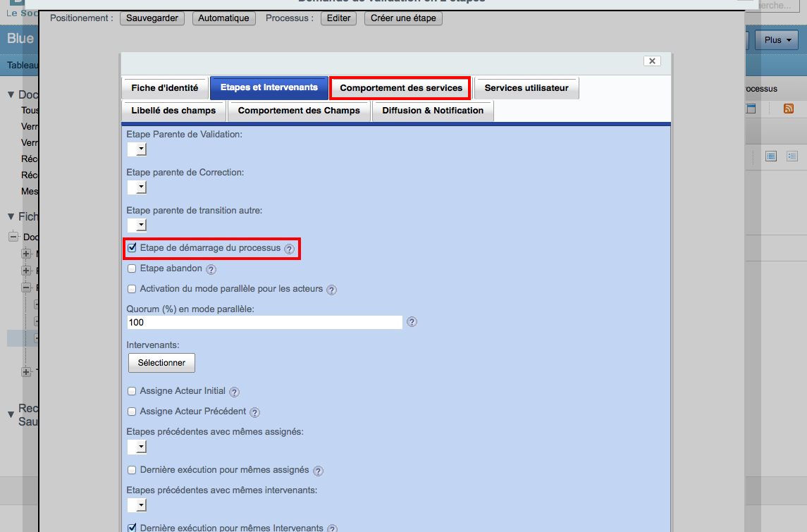Open help icon for Etape de démarrage du processus
Screen dimensions: 807x532
click(290, 249)
